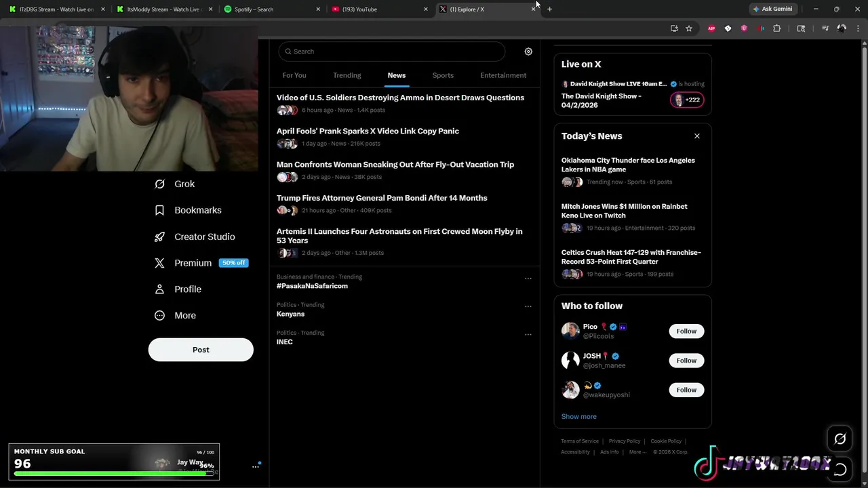This screenshot has width=868, height=488.
Task: Close the Explore / X browser tab
Action: (x=534, y=9)
